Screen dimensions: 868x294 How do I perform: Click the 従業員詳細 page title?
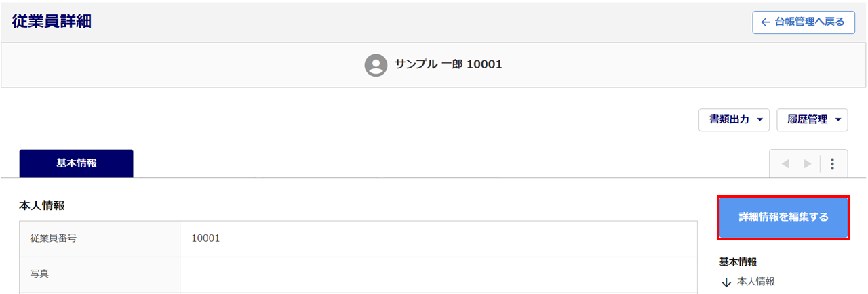(52, 21)
